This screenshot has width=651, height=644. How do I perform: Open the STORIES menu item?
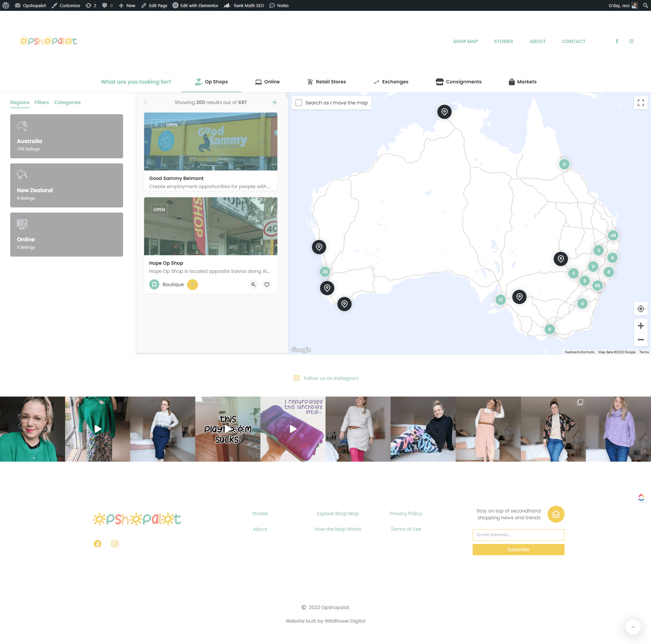tap(504, 41)
